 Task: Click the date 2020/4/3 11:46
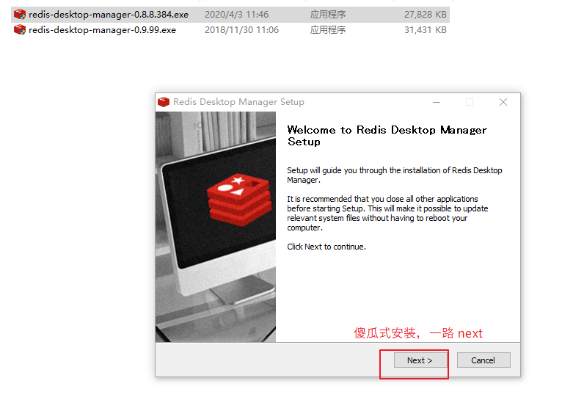236,15
